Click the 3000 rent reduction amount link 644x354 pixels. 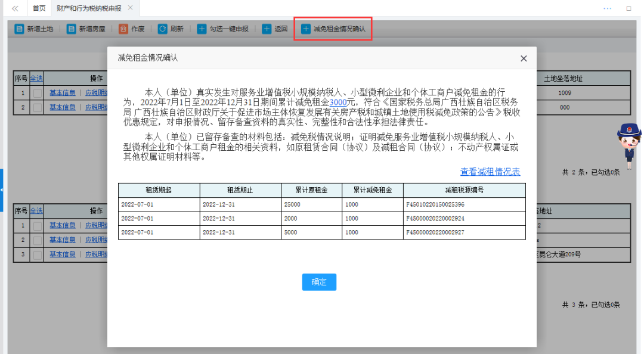338,103
